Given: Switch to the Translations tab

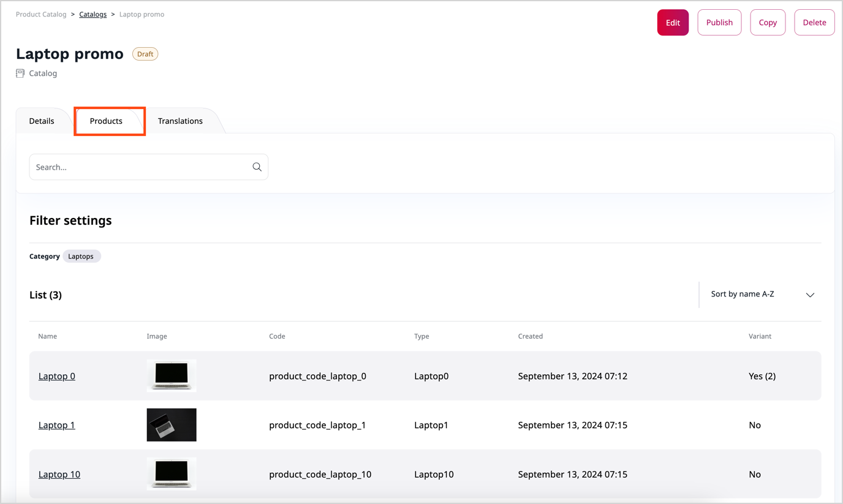Looking at the screenshot, I should tap(180, 121).
